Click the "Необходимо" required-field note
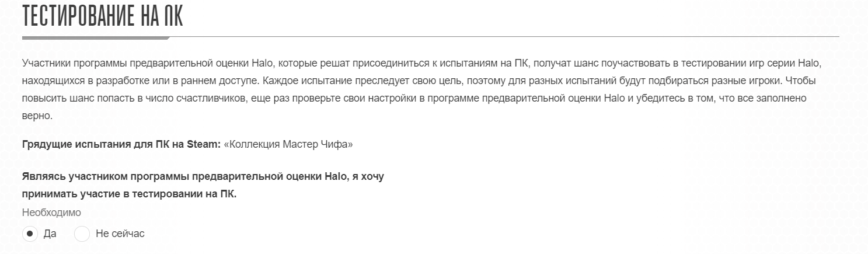868x254 pixels. point(51,213)
